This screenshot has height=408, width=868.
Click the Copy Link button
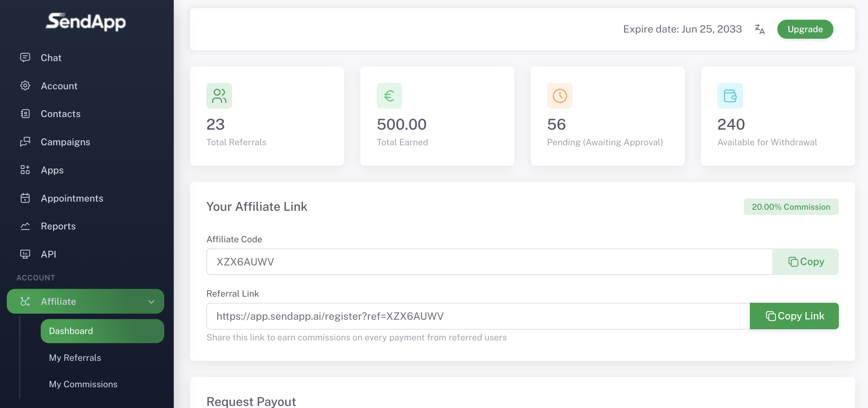(794, 316)
